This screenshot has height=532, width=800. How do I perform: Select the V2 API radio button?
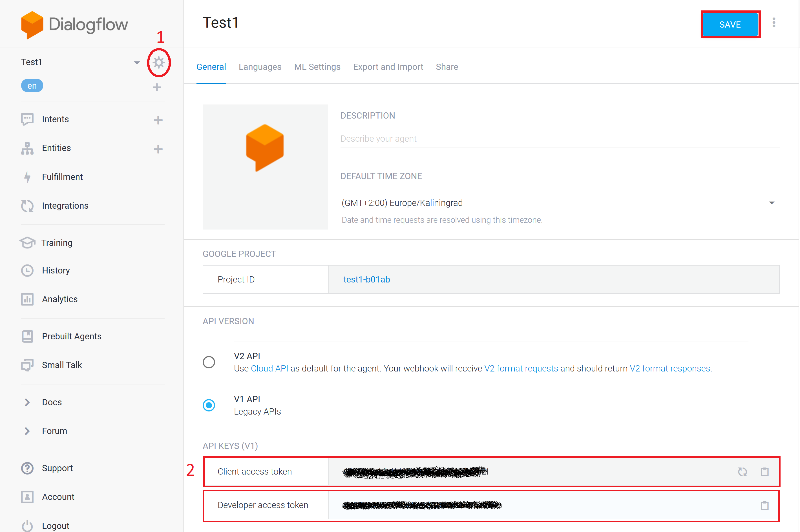tap(209, 362)
